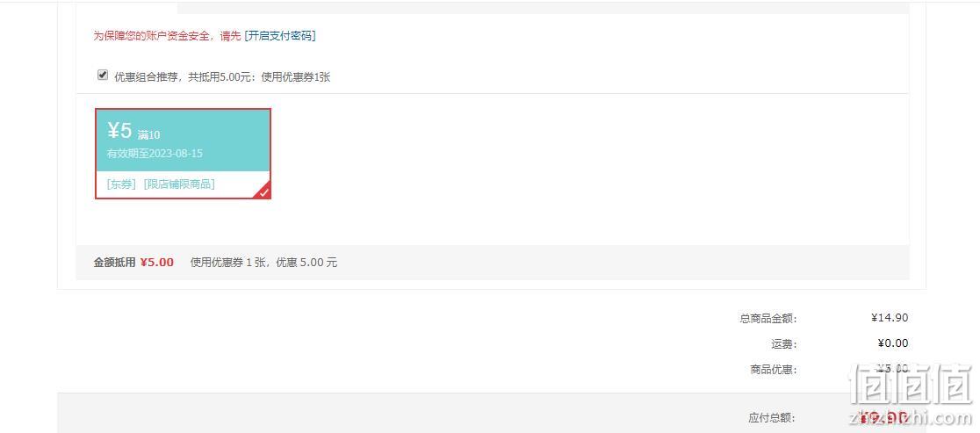Click the 总商品金额 label
This screenshot has height=433, width=980.
coord(768,319)
